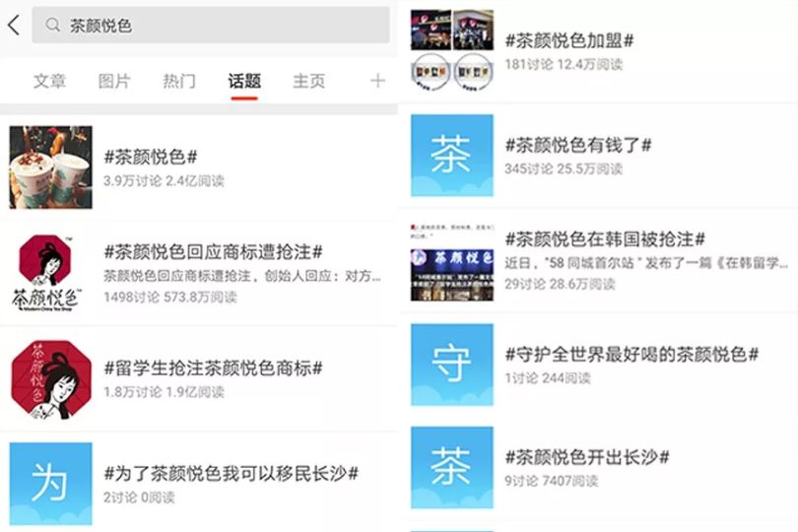The width and height of the screenshot is (798, 532).
Task: Click 3.9万讨论 2.4亿阅读 stats
Action: coord(164,180)
